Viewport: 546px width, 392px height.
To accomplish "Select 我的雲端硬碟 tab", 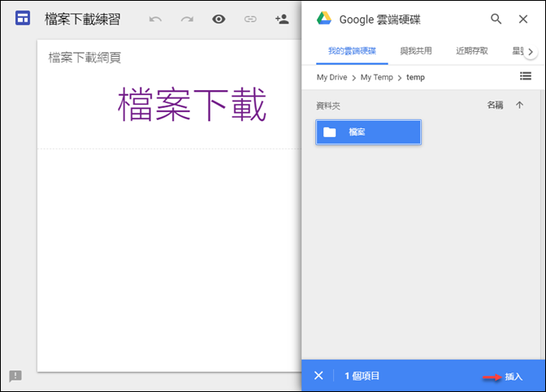I will (352, 51).
